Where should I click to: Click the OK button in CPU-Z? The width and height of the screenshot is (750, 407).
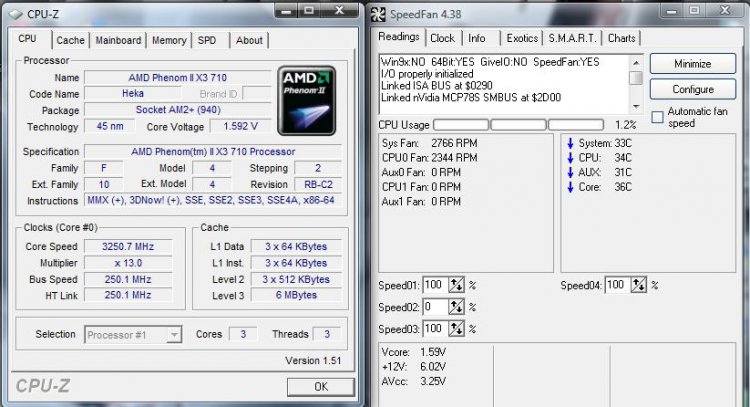pyautogui.click(x=321, y=386)
